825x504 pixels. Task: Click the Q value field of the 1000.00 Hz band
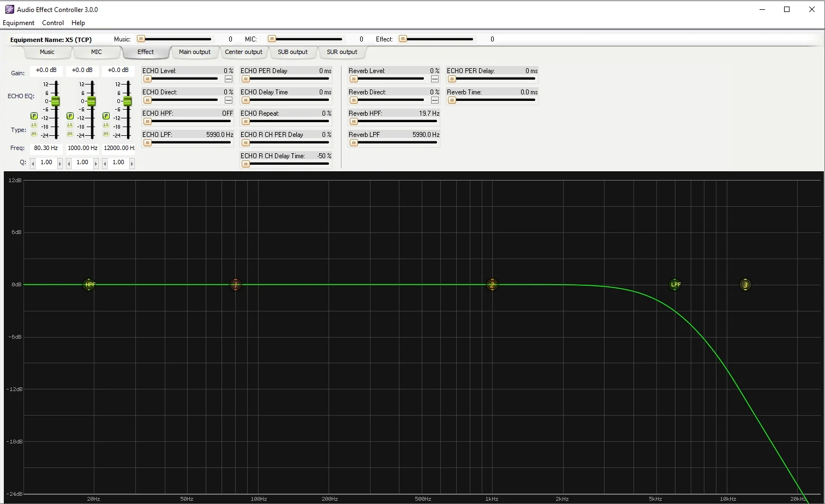pos(82,163)
